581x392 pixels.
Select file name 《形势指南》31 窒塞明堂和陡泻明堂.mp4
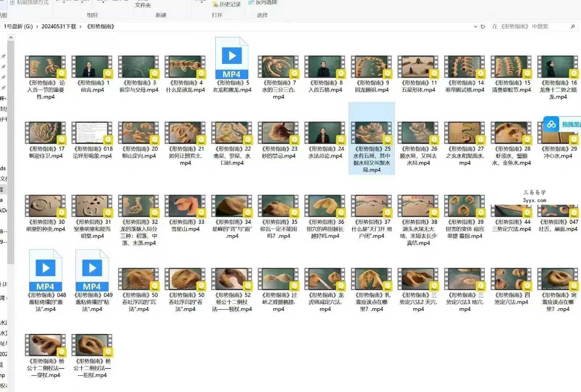(x=92, y=229)
